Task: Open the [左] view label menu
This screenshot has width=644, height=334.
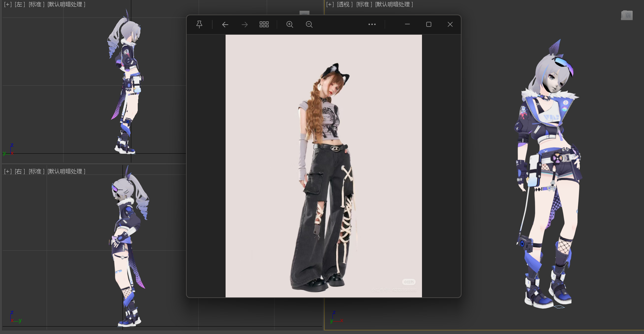Action: [20, 5]
